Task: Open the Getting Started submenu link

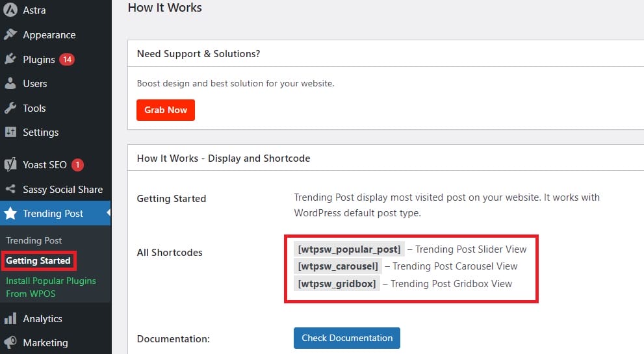Action: (x=38, y=260)
